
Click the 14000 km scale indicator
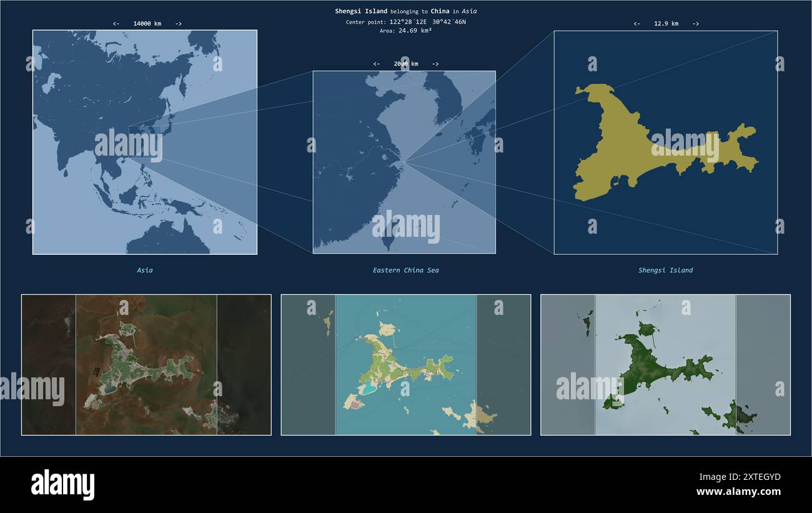[147, 24]
